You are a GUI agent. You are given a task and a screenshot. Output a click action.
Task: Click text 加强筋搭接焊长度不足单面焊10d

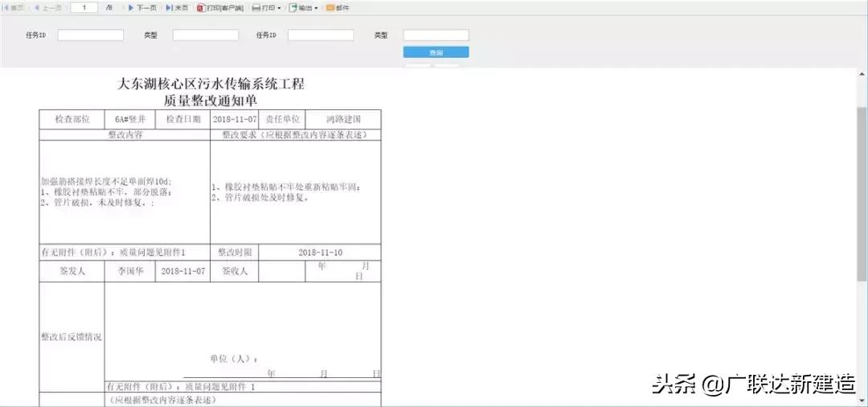click(106, 181)
